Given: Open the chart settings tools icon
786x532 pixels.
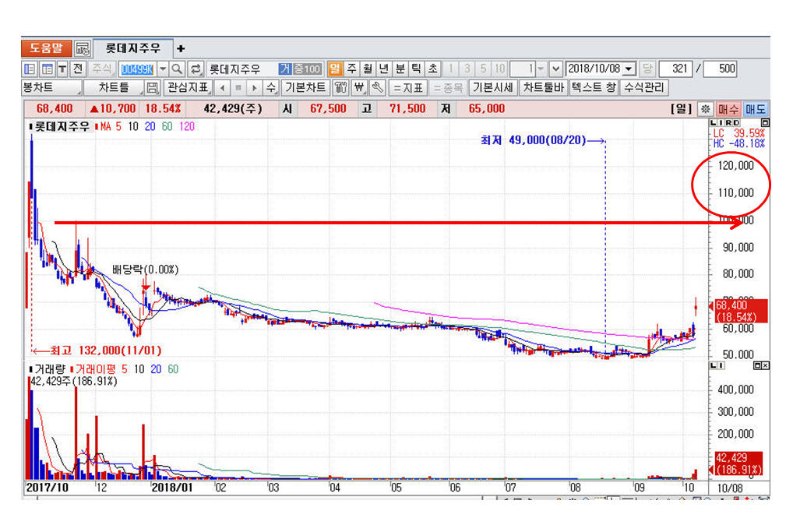Looking at the screenshot, I should (x=340, y=87).
